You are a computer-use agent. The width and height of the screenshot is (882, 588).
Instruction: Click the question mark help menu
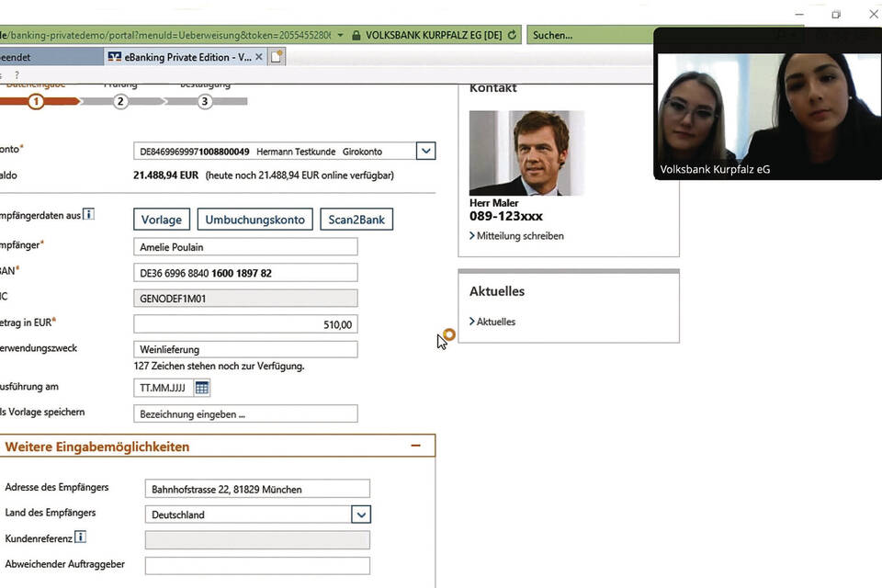[17, 74]
